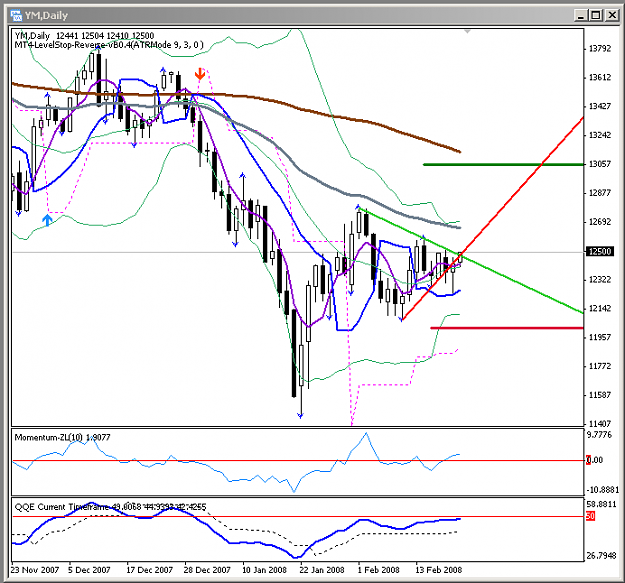Select the current price label 12500
This screenshot has height=583, width=625.
tap(600, 251)
